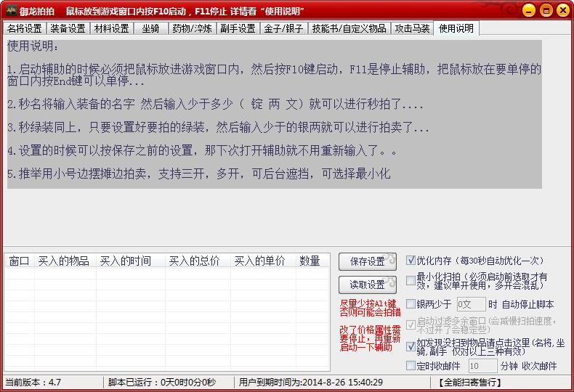
Task: Uncheck the 优化内存 checkbox
Action: click(x=411, y=261)
